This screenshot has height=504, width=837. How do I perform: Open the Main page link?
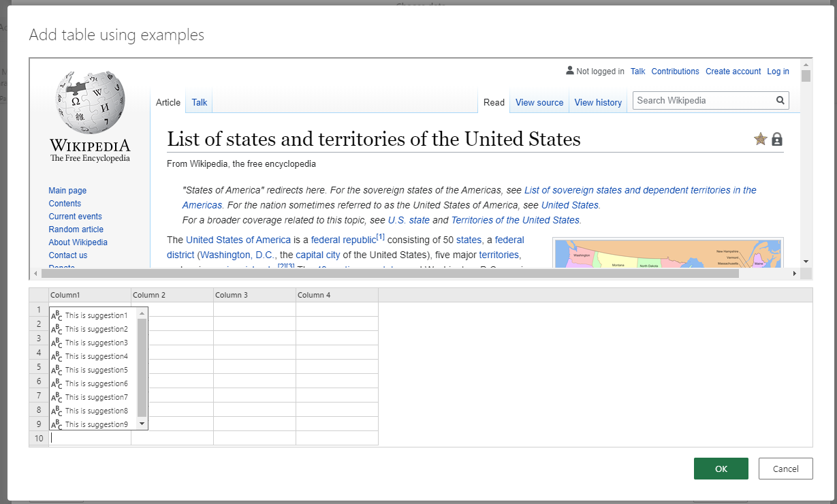pos(67,190)
